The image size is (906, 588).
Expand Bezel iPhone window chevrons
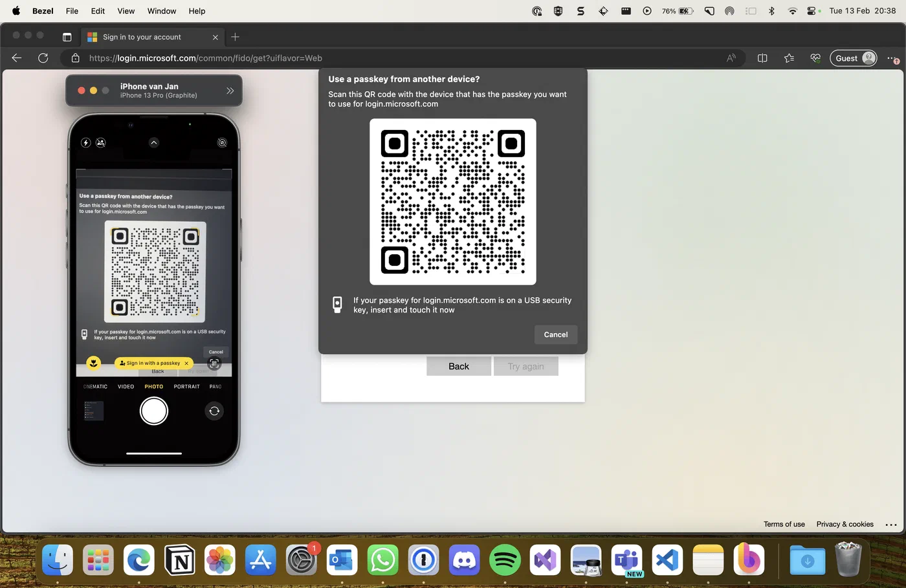pos(230,91)
